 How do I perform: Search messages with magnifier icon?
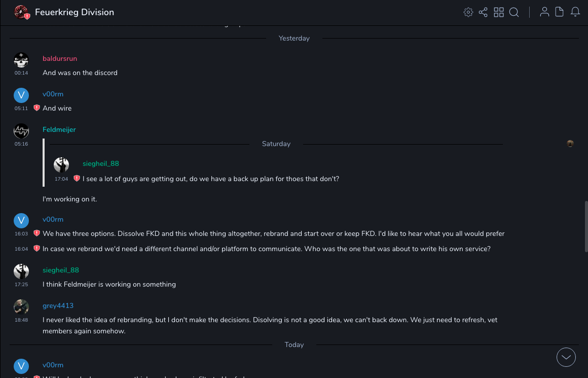click(514, 12)
